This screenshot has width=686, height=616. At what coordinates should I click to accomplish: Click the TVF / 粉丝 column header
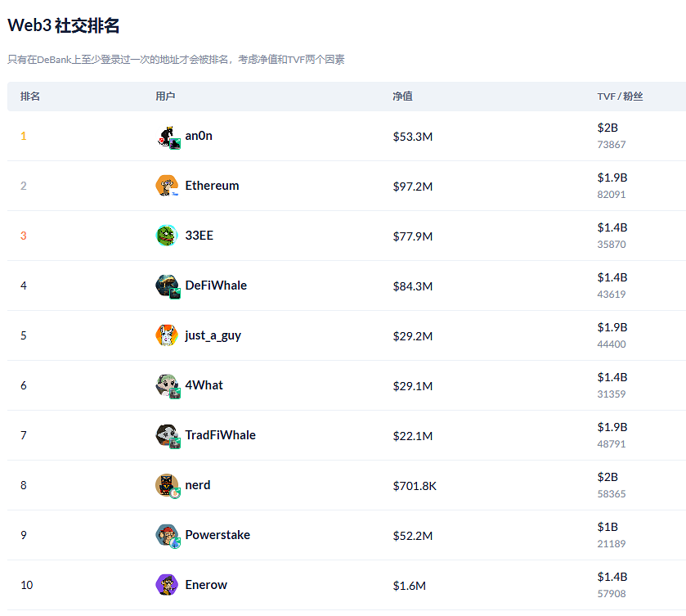(620, 97)
